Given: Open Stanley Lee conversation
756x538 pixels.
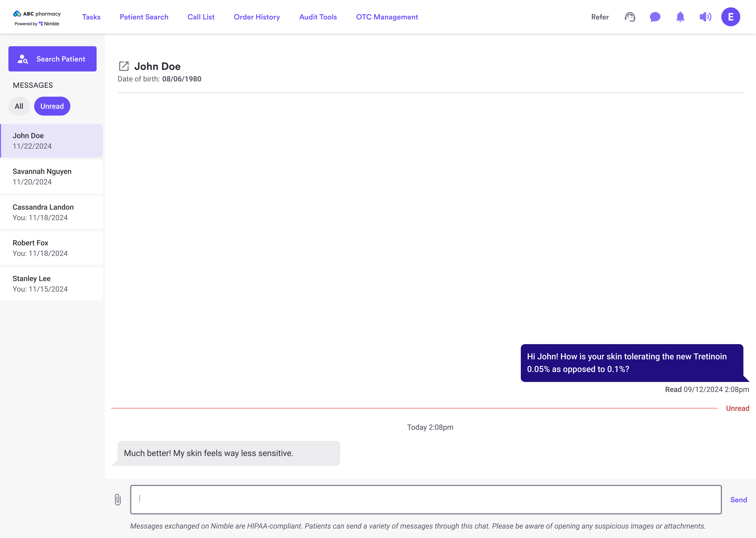Looking at the screenshot, I should click(x=51, y=284).
